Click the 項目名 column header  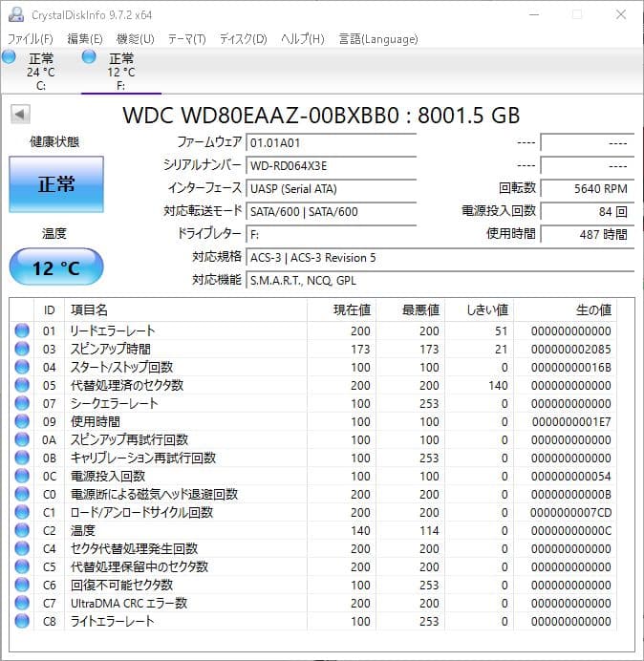[185, 310]
